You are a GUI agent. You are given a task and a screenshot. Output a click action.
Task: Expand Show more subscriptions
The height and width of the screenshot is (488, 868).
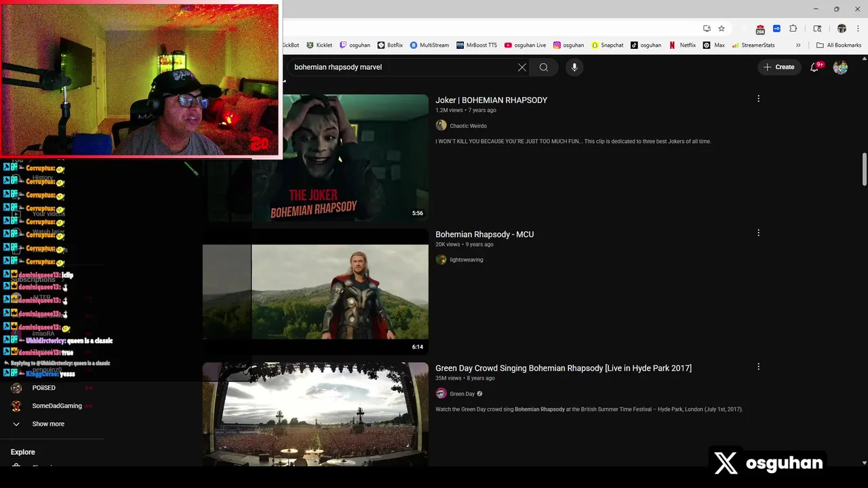47,424
